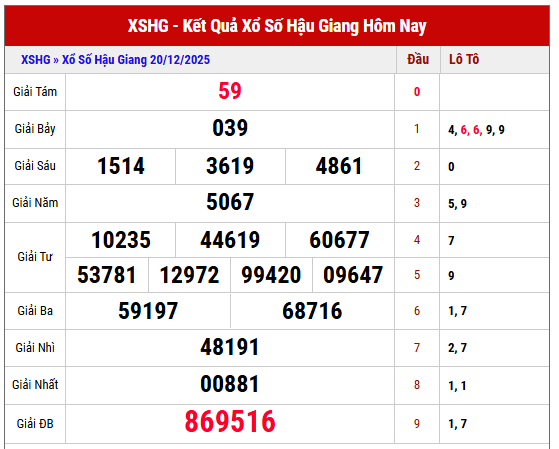Click digit 1 in the Đầu column
The image size is (559, 449).
point(417,129)
